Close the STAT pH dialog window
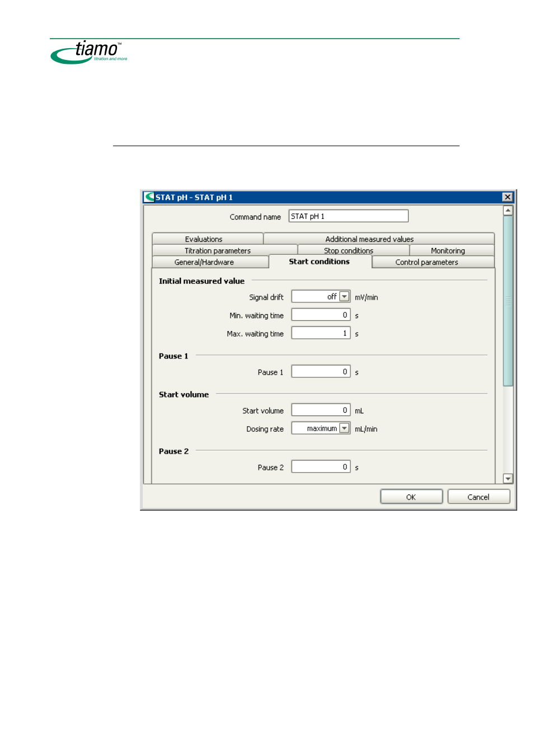 tap(507, 197)
